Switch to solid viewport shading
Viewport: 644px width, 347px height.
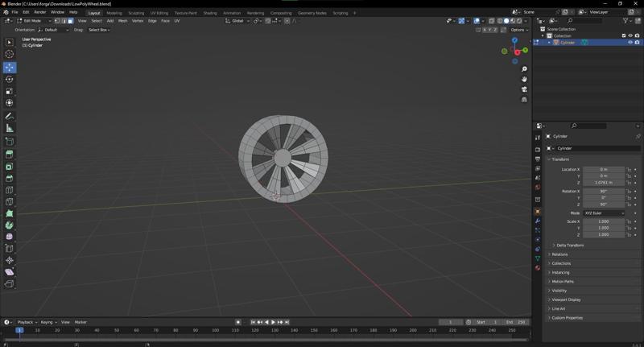[x=506, y=21]
